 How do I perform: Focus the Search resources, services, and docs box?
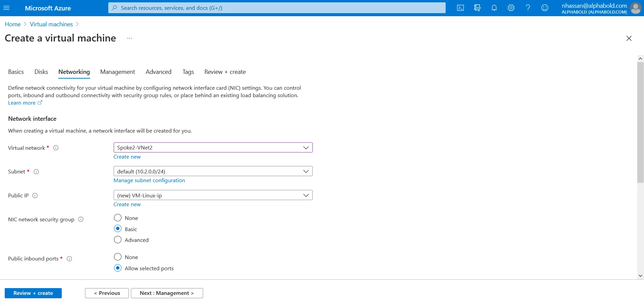click(x=277, y=8)
